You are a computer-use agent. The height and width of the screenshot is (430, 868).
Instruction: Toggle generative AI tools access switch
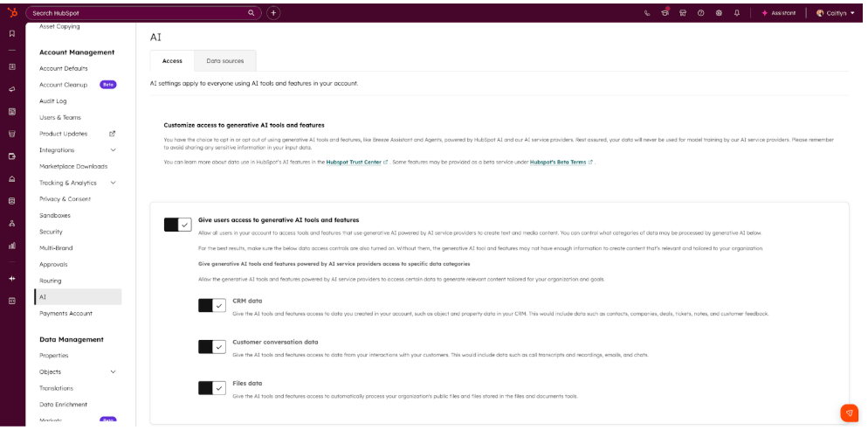tap(177, 225)
